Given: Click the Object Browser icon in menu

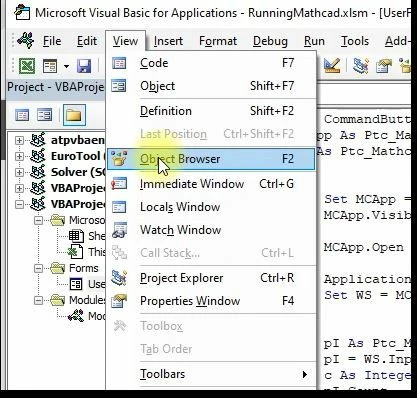Looking at the screenshot, I should 119,159.
